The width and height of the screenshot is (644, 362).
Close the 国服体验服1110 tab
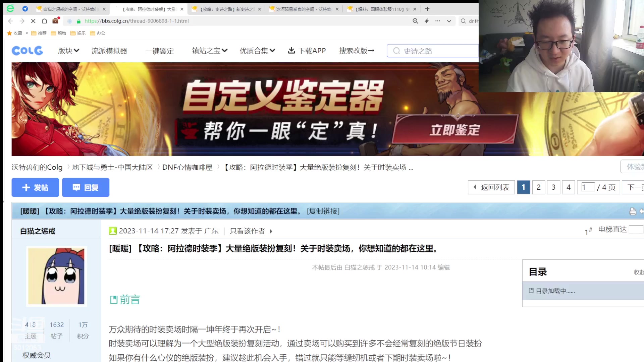pos(415,9)
